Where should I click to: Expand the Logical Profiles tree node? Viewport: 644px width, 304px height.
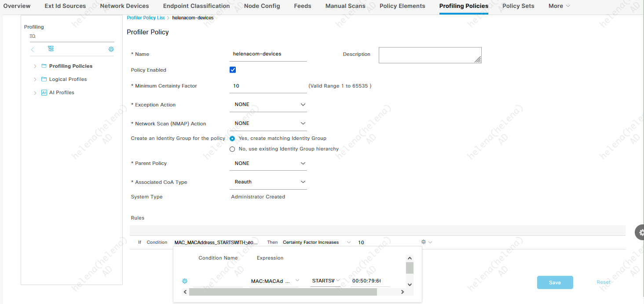(x=35, y=79)
